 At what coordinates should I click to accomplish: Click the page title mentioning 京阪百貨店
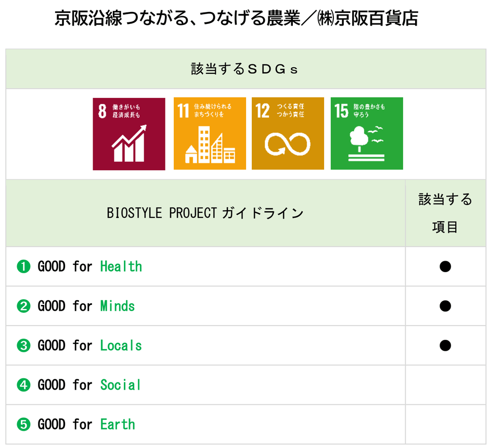click(237, 19)
